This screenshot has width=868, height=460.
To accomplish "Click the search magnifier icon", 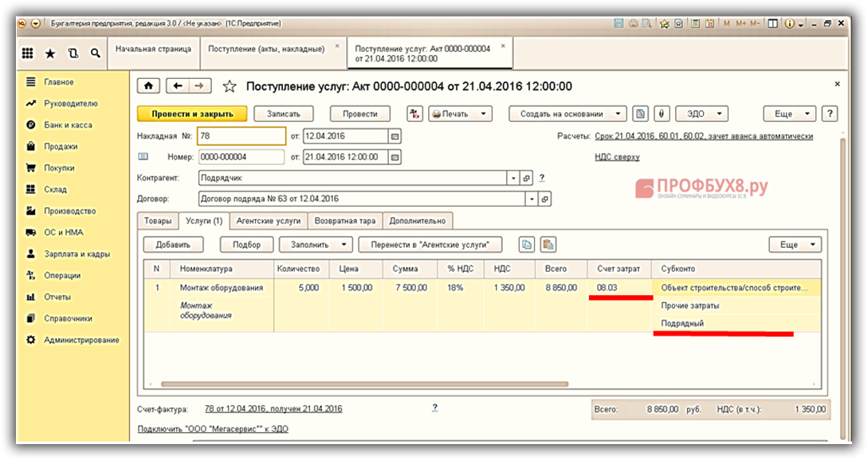I will click(96, 53).
